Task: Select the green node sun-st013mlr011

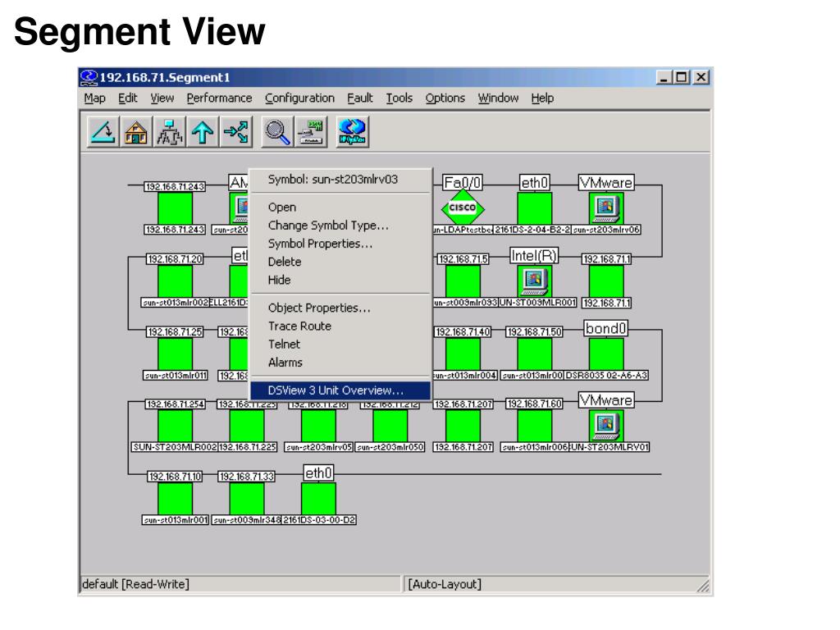Action: pos(175,354)
